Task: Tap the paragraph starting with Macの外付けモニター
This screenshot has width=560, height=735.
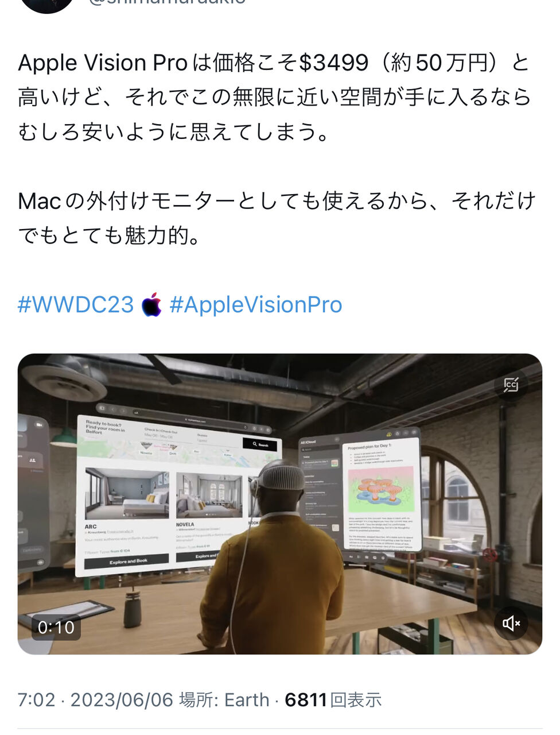Action: [276, 218]
